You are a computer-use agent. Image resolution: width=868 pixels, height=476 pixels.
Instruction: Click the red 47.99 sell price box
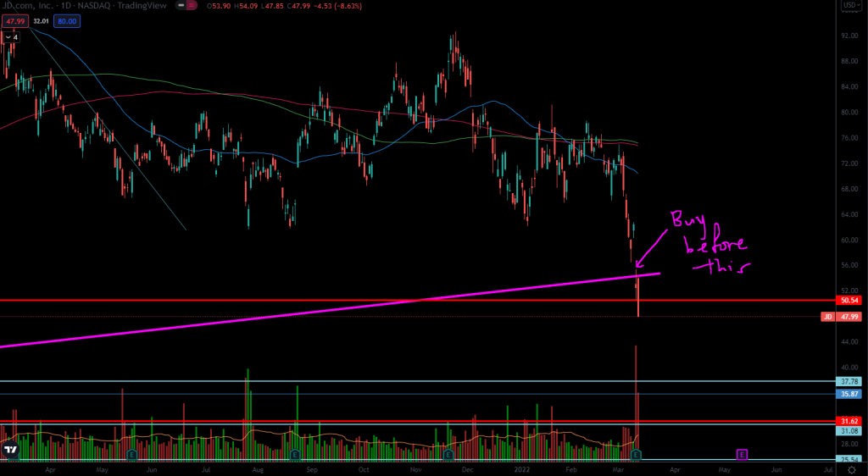15,21
